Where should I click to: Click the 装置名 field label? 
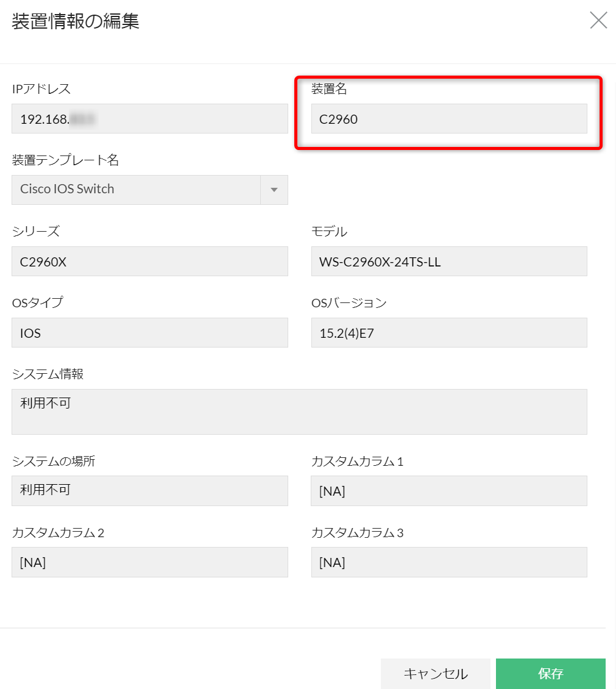pos(329,89)
